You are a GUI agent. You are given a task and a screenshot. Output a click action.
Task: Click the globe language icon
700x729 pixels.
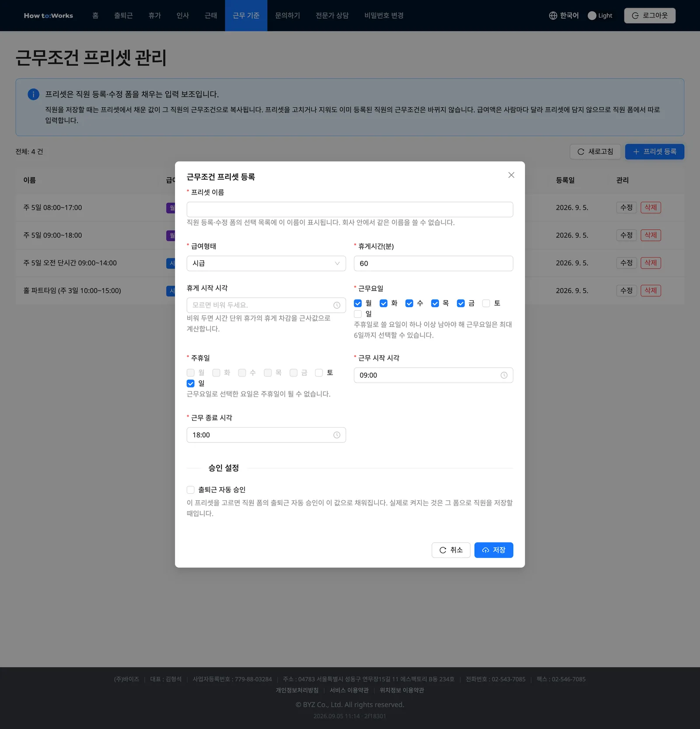point(553,16)
